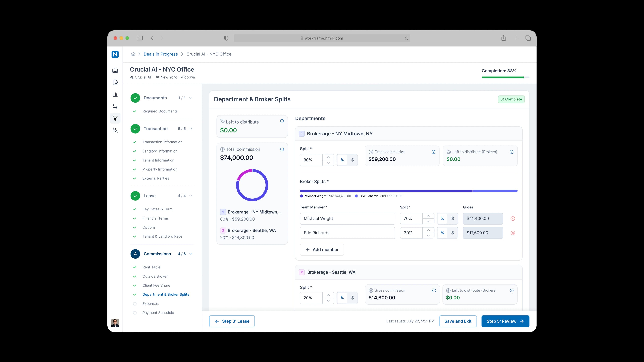
Task: Collapse the Documents section chevron
Action: pyautogui.click(x=191, y=98)
